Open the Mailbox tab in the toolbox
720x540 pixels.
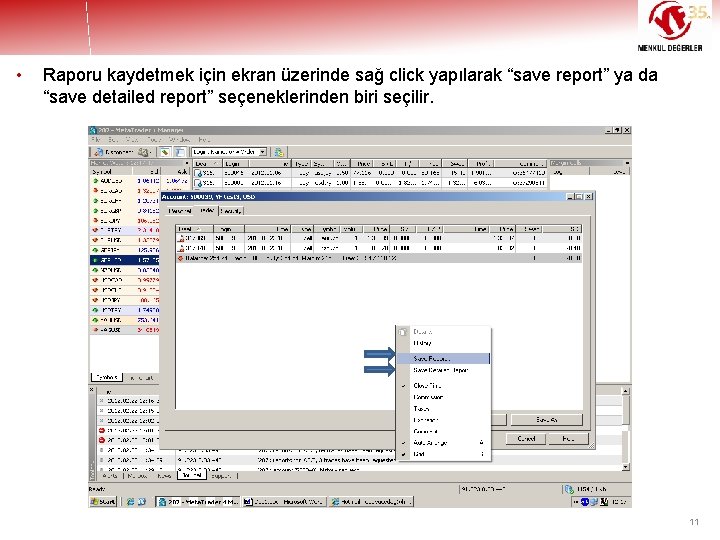(137, 476)
